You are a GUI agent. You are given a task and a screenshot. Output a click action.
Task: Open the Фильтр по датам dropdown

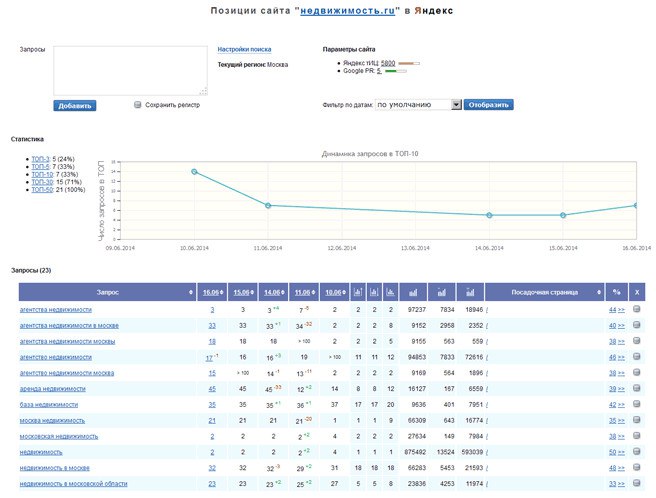(x=418, y=105)
